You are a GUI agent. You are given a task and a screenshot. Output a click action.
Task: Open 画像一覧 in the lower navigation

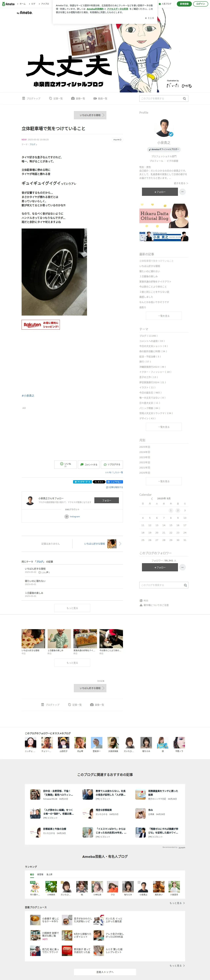click(x=97, y=705)
